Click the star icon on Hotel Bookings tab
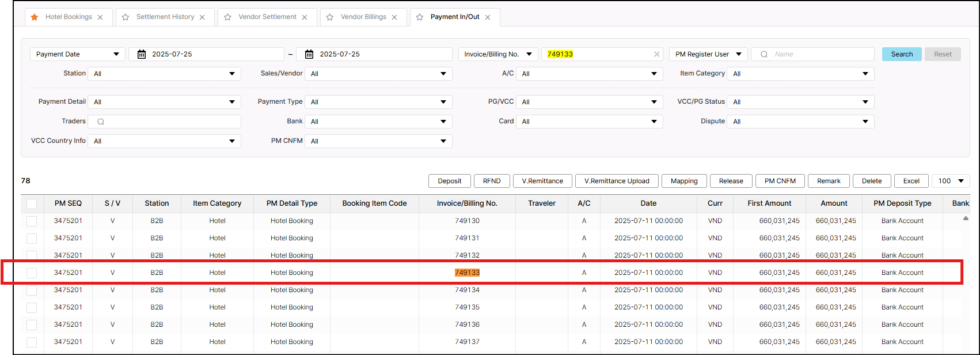The image size is (980, 355). [35, 17]
